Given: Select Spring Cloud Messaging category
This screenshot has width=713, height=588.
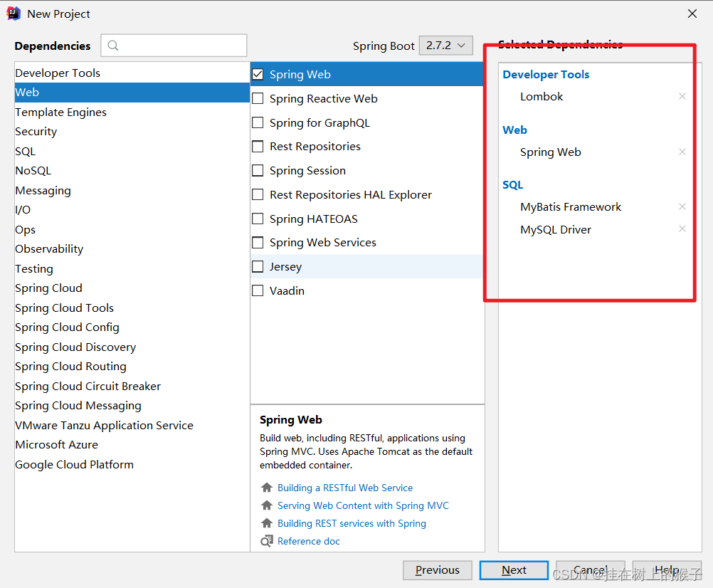Looking at the screenshot, I should point(132,405).
